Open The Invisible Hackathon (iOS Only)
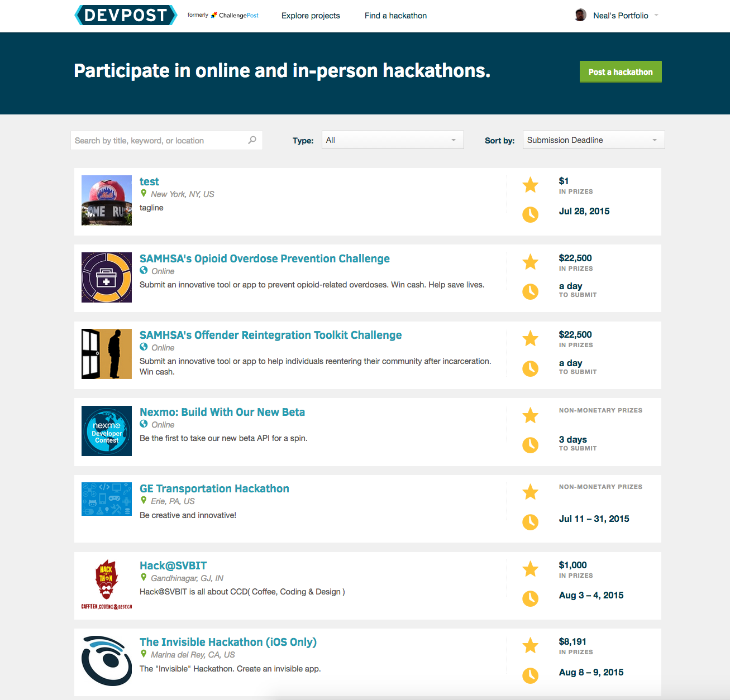The height and width of the screenshot is (700, 730). click(228, 642)
